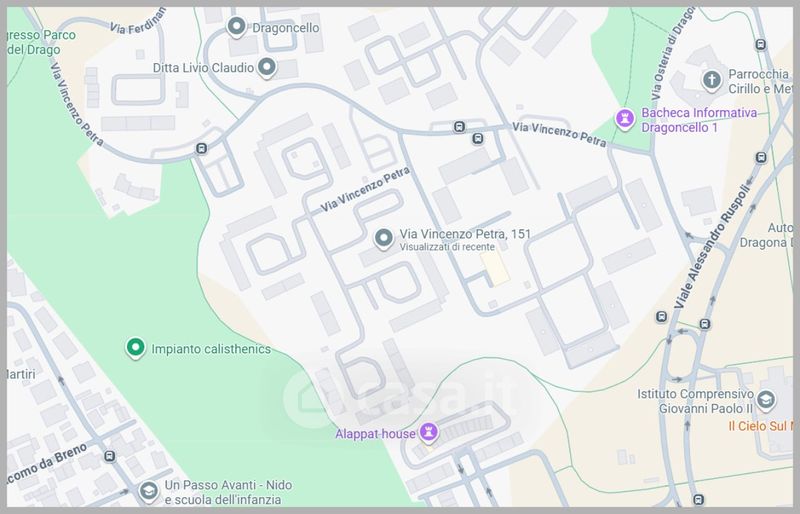Click the Dragoncello location pin
The width and height of the screenshot is (800, 514).
click(236, 27)
